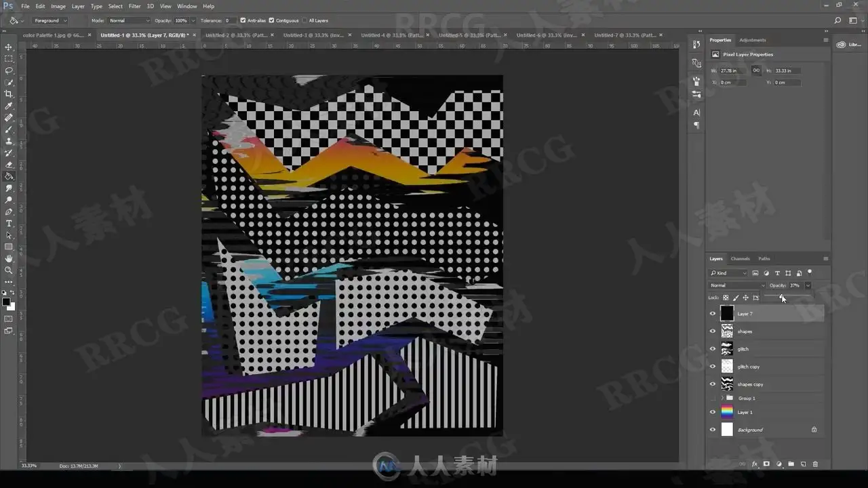Click the layer opacity slider handle

783,298
